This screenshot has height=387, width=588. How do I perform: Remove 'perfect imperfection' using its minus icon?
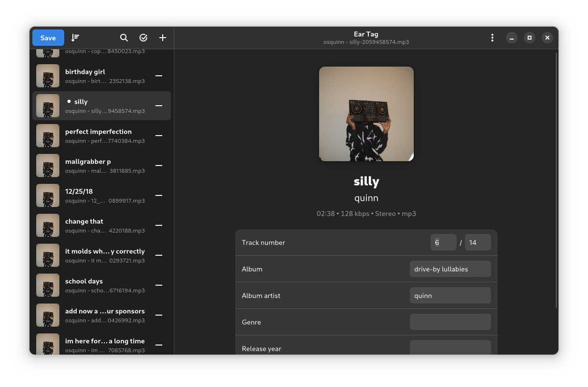(159, 136)
